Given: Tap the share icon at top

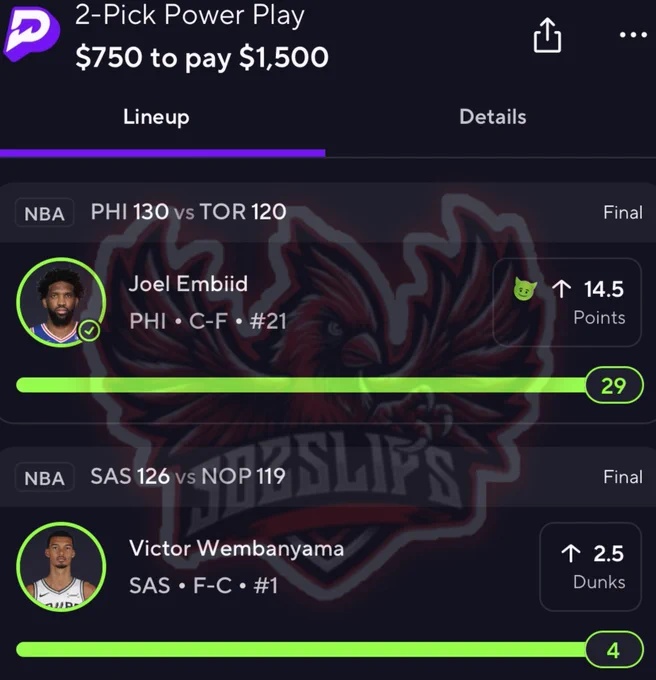Looking at the screenshot, I should click(x=547, y=35).
